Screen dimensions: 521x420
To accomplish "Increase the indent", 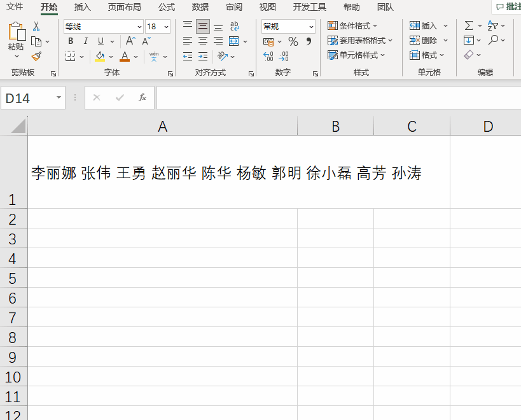I will point(203,56).
